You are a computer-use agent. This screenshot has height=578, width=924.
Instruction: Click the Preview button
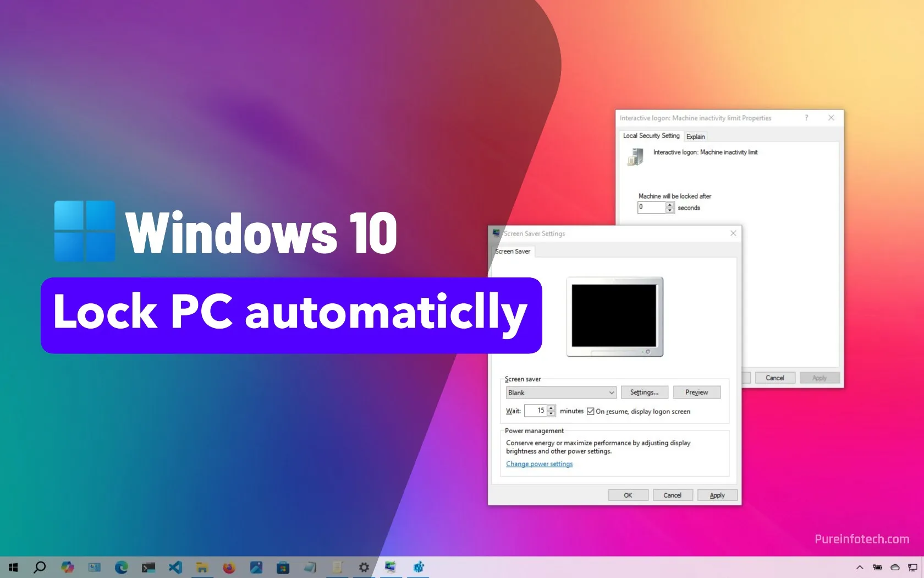[696, 392]
